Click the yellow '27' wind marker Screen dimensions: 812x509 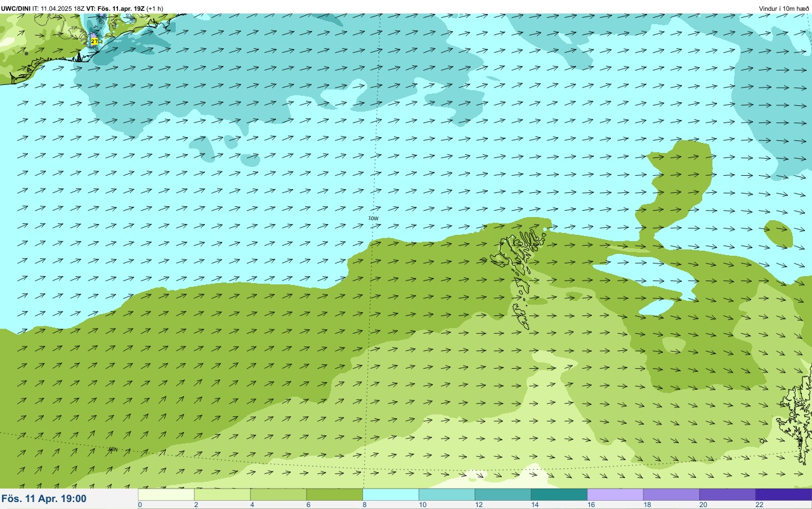pos(95,41)
